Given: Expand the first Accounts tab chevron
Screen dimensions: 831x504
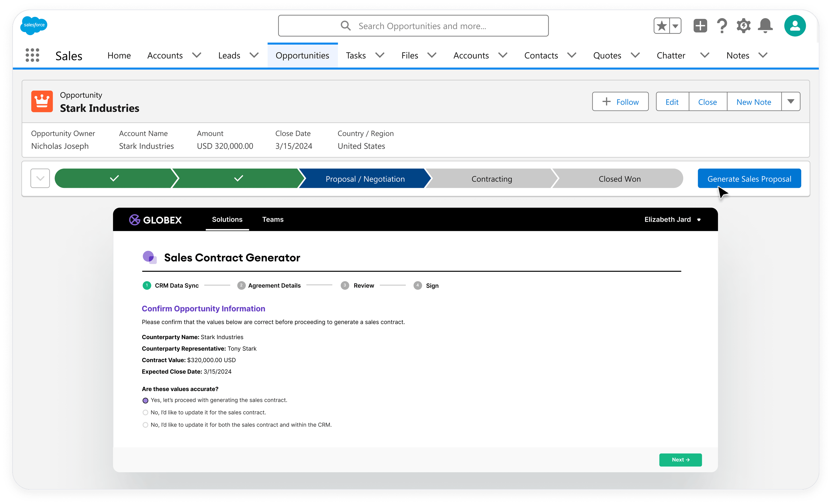Looking at the screenshot, I should click(x=197, y=55).
